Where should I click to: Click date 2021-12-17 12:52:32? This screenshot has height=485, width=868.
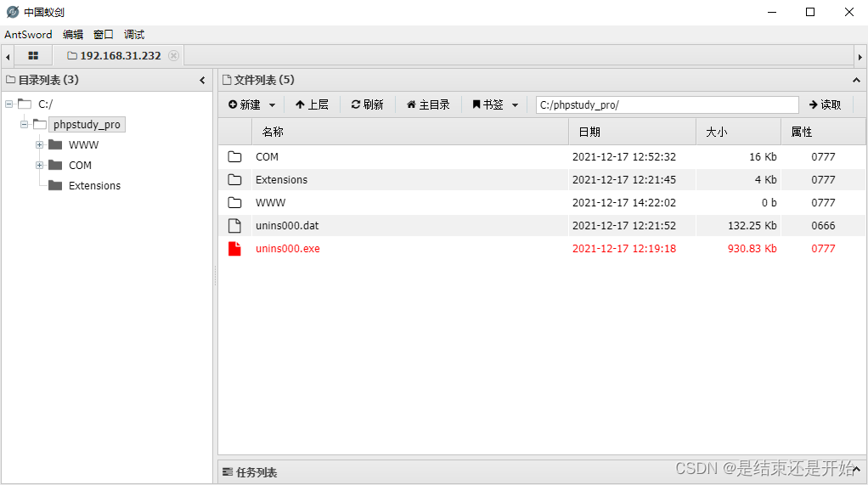[x=624, y=156]
